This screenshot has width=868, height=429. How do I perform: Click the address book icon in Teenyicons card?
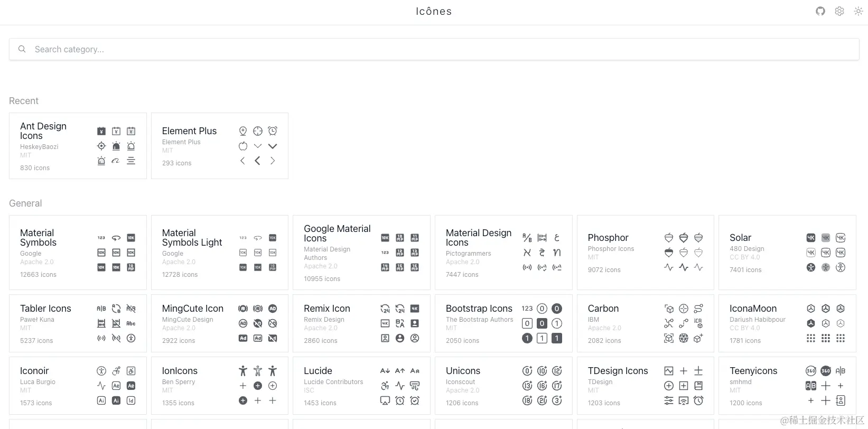tap(841, 400)
